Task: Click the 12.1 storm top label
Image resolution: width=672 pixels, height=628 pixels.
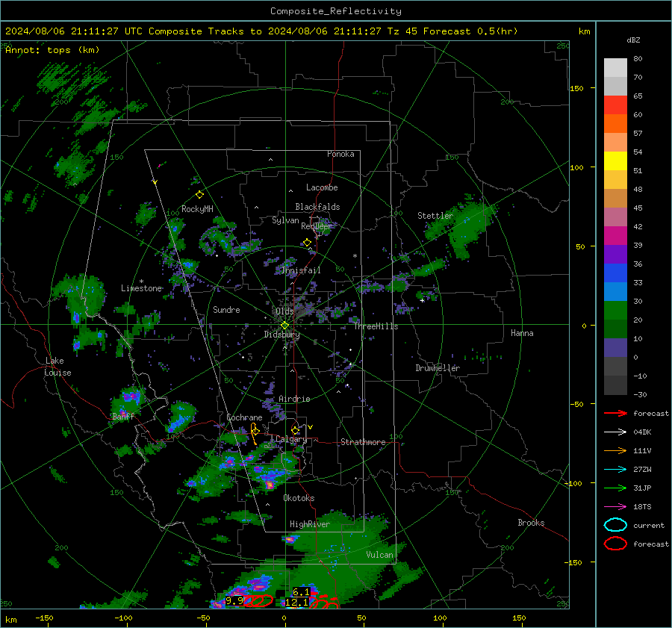Action: (x=296, y=603)
